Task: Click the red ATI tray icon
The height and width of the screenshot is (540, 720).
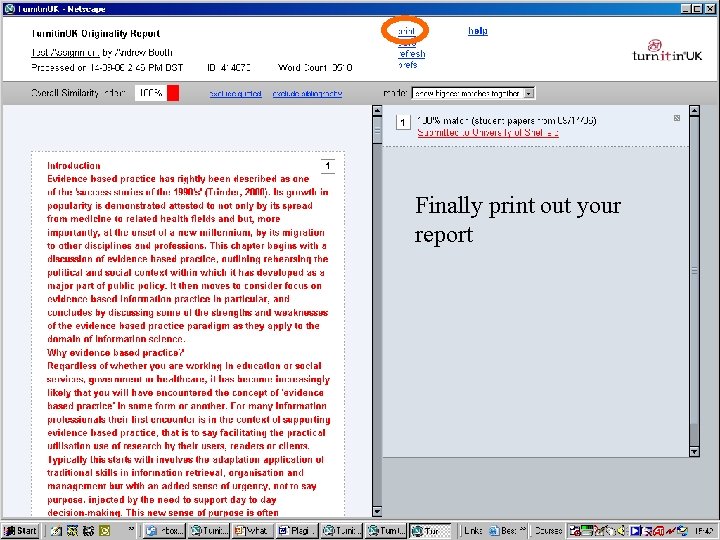Action: (x=658, y=531)
